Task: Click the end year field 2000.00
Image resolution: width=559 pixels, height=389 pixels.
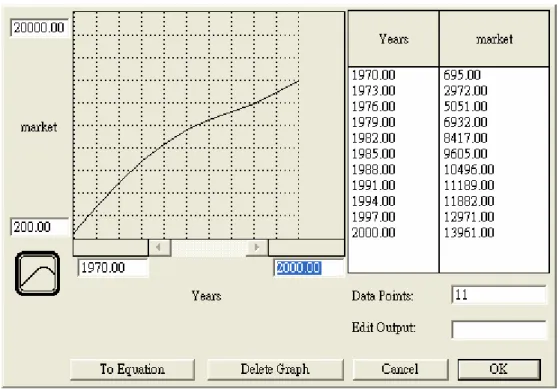Action: tap(309, 268)
